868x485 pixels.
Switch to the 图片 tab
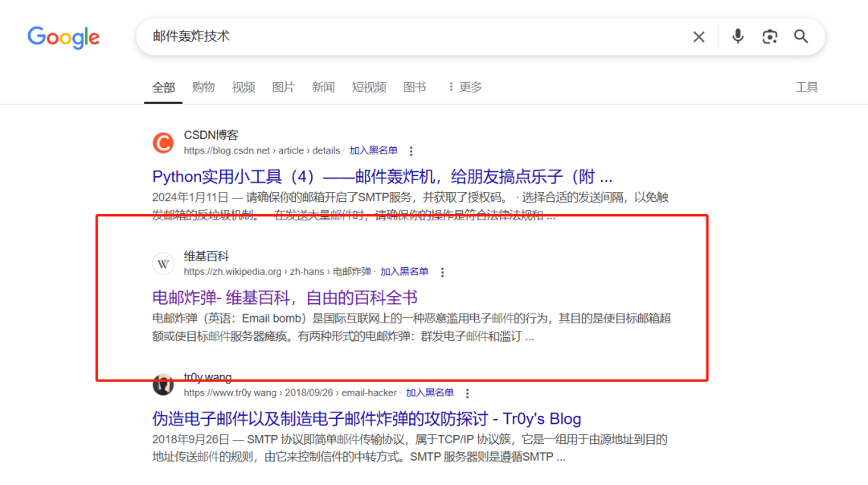tap(283, 87)
